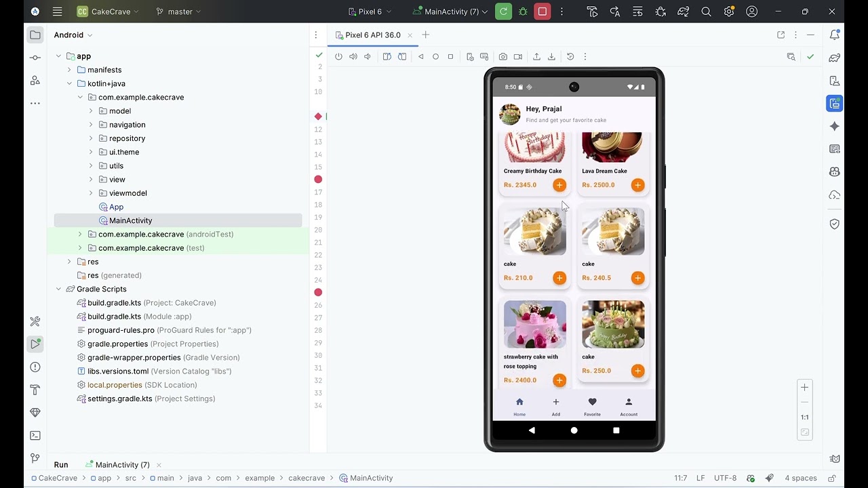Open CakeCrave project dropdown
868x488 pixels.
[x=108, y=12]
